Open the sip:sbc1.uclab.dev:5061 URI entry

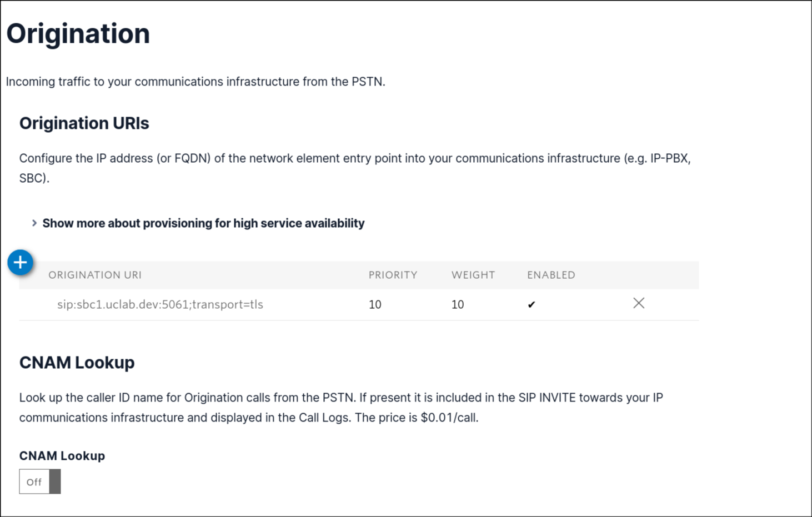(160, 304)
